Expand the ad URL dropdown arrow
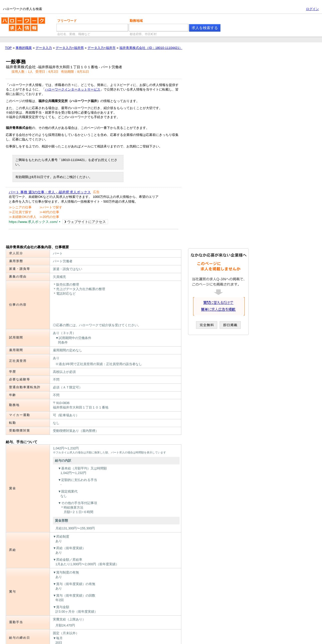The height and width of the screenshot is (644, 322). (60, 222)
